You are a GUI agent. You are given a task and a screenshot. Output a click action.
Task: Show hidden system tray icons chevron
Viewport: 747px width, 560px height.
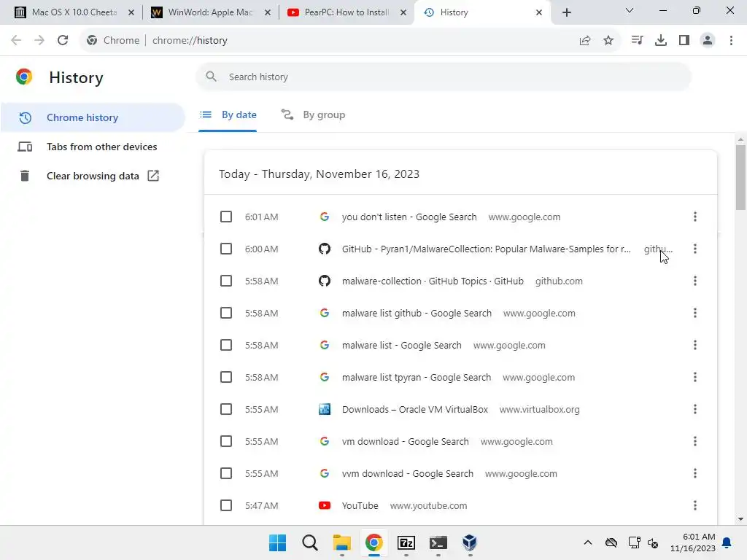click(588, 542)
